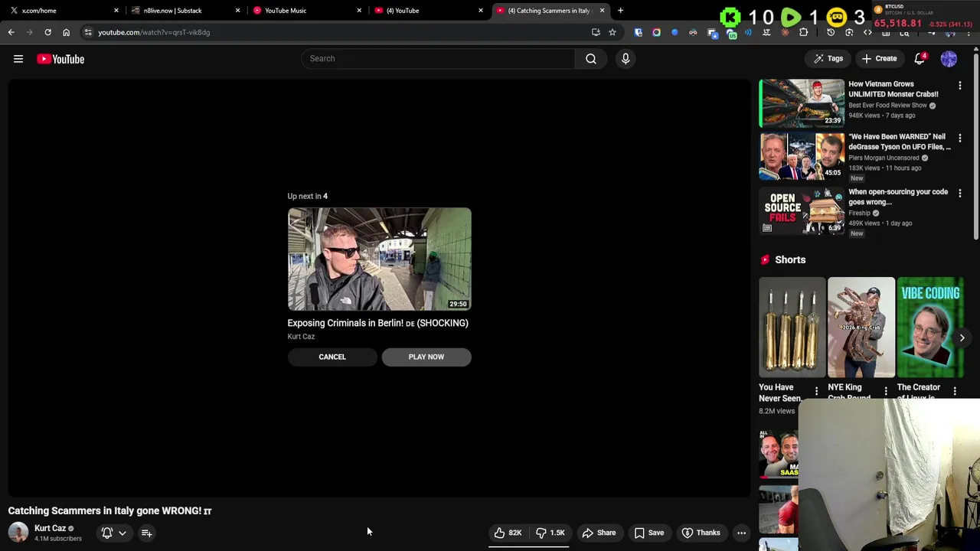The image size is (980, 551).
Task: Click the Shorts section heading
Action: point(790,259)
